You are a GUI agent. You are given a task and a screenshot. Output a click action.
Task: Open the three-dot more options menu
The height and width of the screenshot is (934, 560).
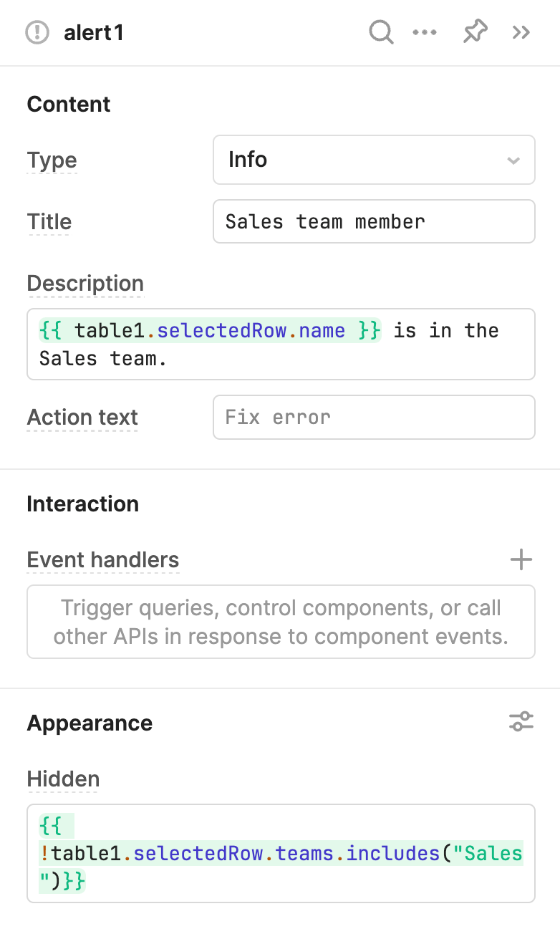tap(425, 32)
